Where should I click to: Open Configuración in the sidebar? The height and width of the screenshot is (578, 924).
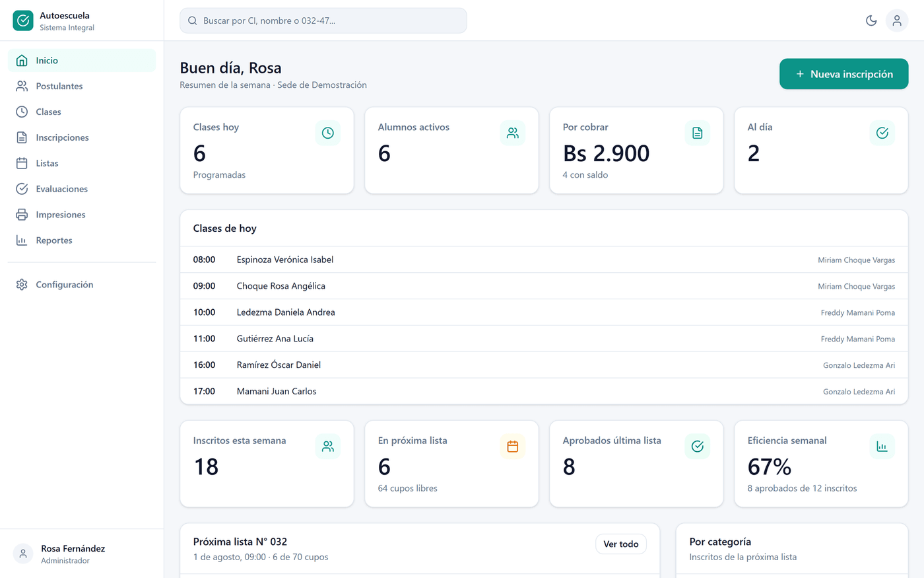pyautogui.click(x=82, y=285)
